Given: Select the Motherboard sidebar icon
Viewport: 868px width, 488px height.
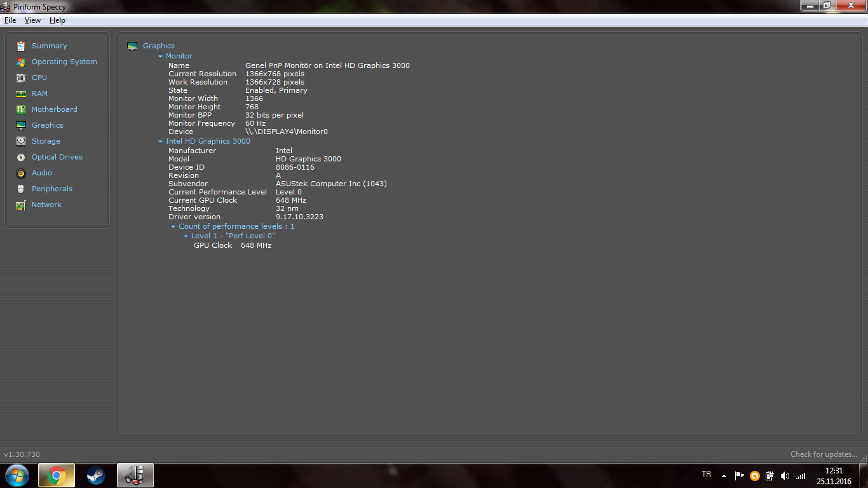Looking at the screenshot, I should click(x=21, y=109).
